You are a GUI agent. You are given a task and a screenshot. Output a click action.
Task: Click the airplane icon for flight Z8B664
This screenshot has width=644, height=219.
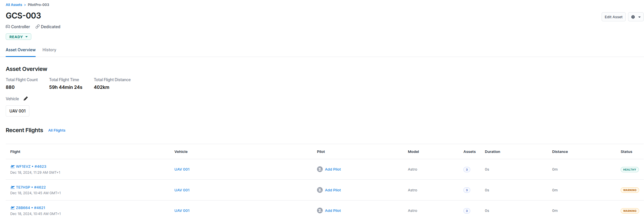(x=13, y=208)
